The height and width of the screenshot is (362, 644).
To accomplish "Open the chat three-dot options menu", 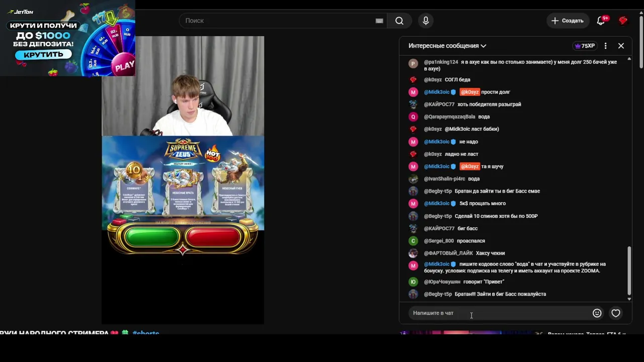I will (606, 46).
